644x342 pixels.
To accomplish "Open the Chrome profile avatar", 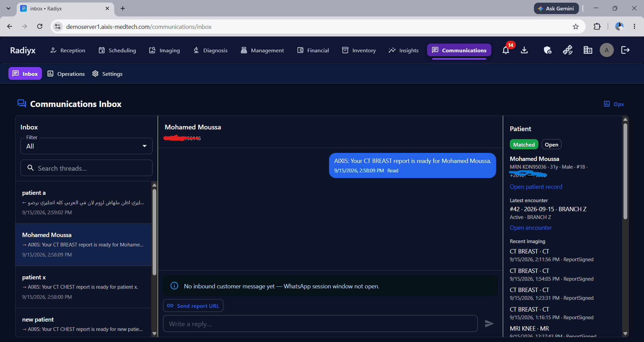I will tap(619, 26).
